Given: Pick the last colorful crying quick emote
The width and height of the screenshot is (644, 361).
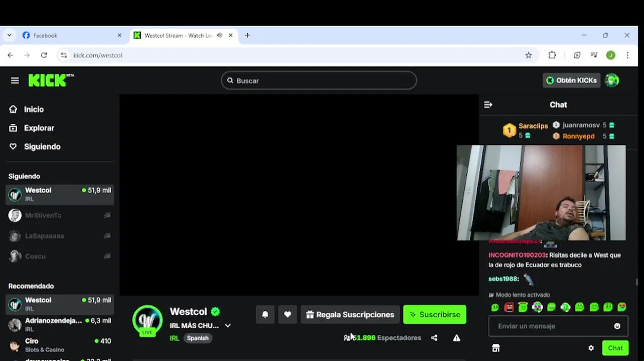Looking at the screenshot, I should [x=622, y=307].
